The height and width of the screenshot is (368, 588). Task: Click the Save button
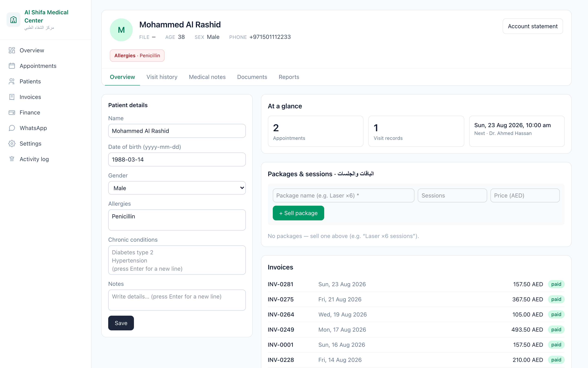pos(121,323)
